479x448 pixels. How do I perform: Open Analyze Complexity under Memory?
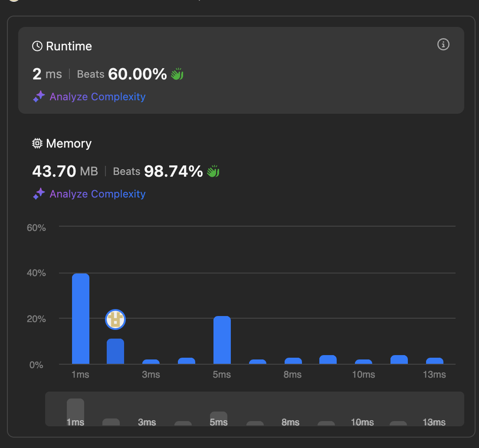[x=98, y=194]
